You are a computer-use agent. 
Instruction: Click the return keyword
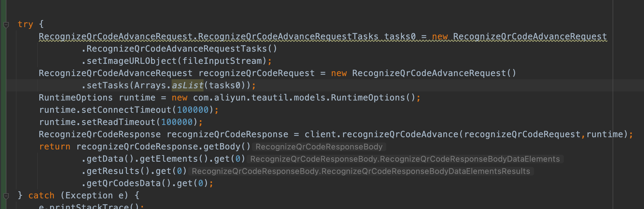pos(55,147)
